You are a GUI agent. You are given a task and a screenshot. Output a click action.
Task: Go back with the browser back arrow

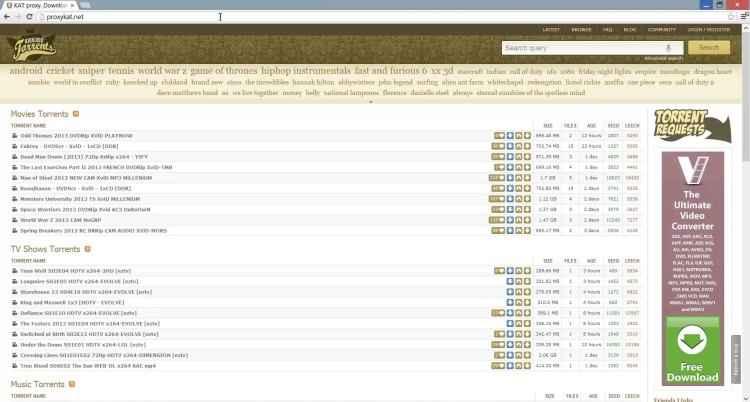point(7,17)
